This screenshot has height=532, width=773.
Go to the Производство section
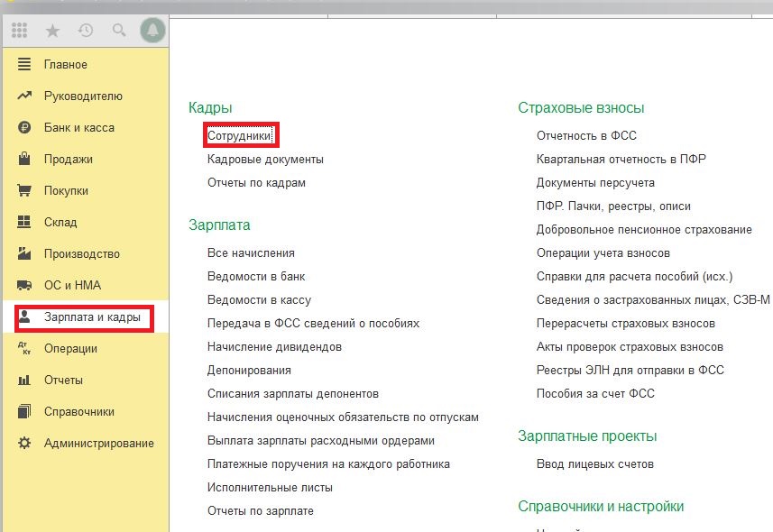[x=82, y=254]
